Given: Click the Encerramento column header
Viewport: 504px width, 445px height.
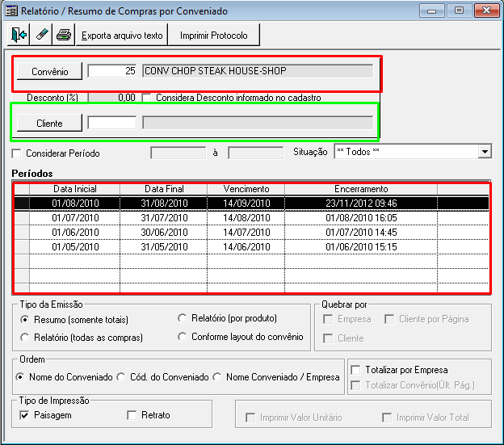Looking at the screenshot, I should point(361,189).
